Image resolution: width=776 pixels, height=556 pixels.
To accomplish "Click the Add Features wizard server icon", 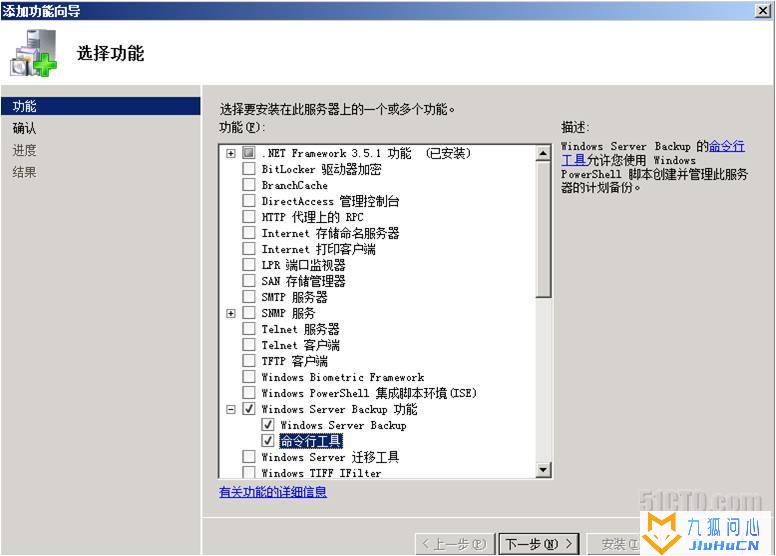I will 34,53.
